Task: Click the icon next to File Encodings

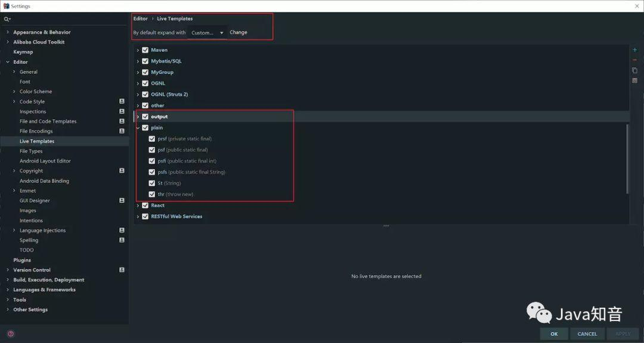Action: point(122,130)
